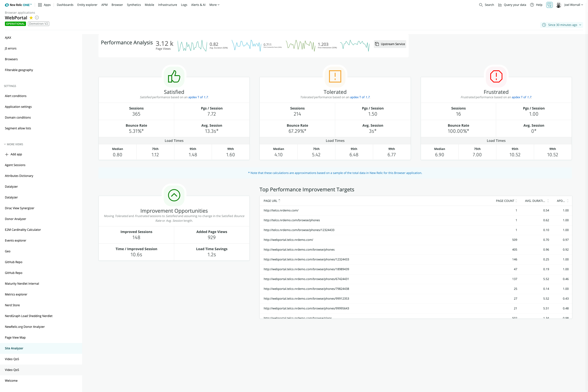
Task: Click apdex T link under Satisfied
Action: pyautogui.click(x=198, y=97)
